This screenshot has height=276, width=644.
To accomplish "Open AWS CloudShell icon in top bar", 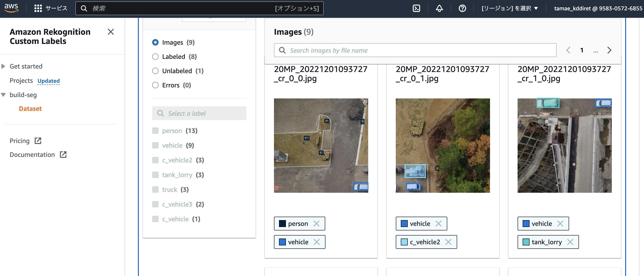I will tap(416, 9).
